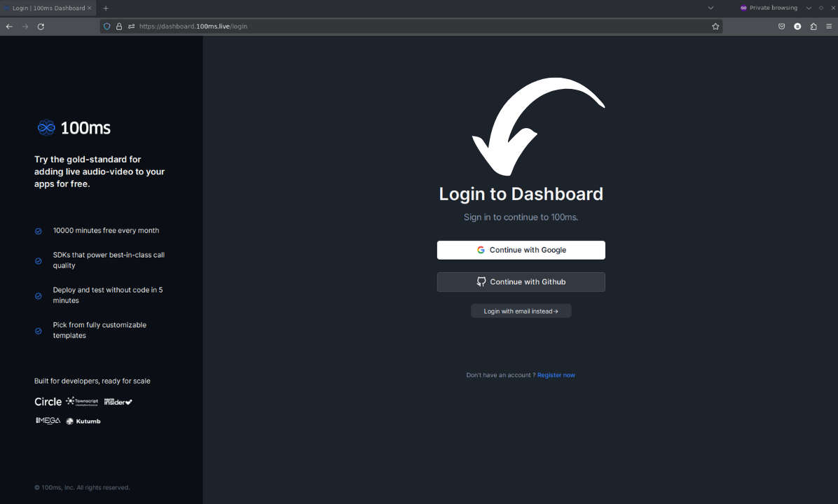
Task: Click the 100ms, Inc. All rights reserved footer
Action: [x=82, y=487]
